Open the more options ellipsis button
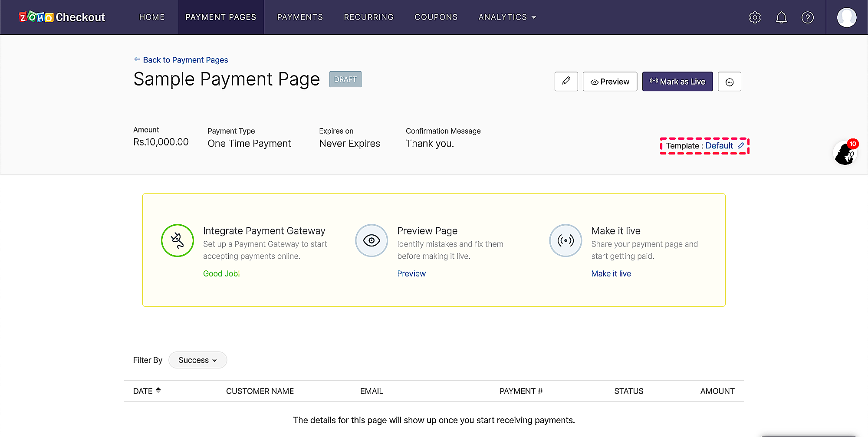The height and width of the screenshot is (437, 868). click(x=730, y=82)
